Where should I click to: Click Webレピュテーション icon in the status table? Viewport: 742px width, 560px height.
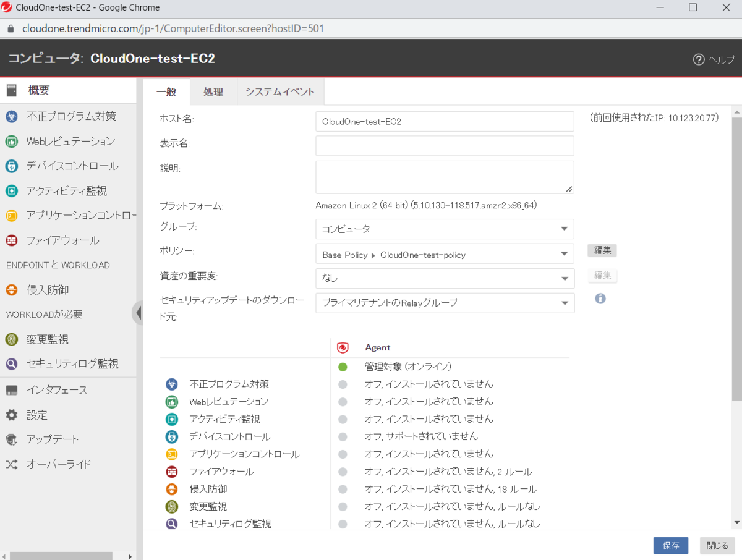[172, 401]
